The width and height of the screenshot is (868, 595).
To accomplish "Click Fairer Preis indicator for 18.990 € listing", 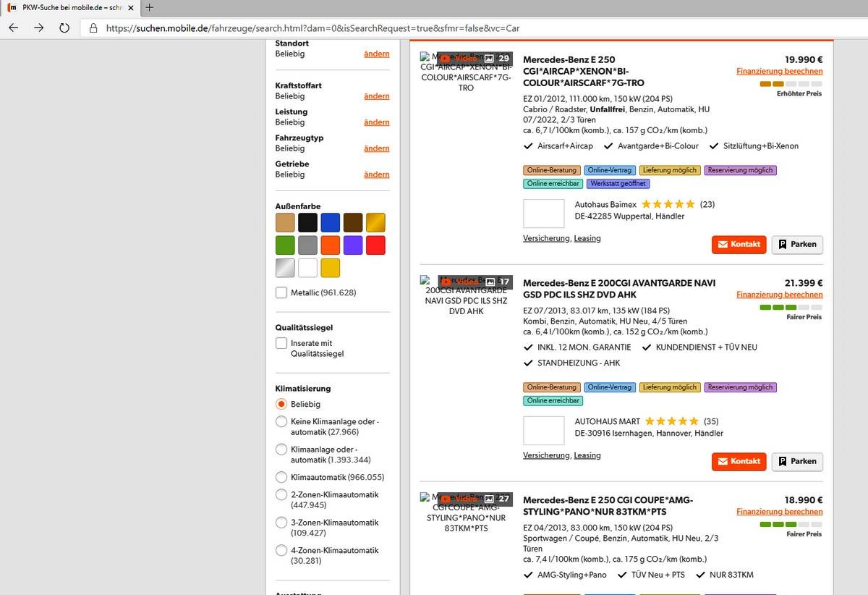I will (791, 529).
